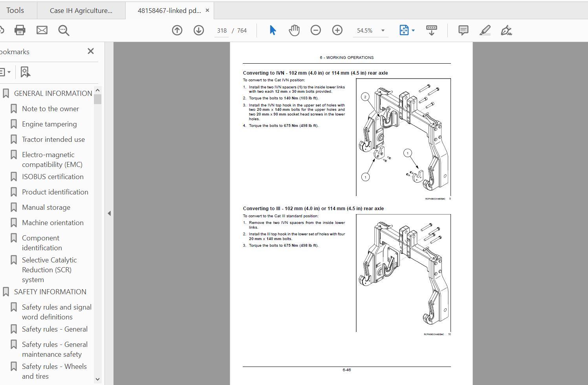Open Safety rules - Wheels and tires

[x=54, y=371]
